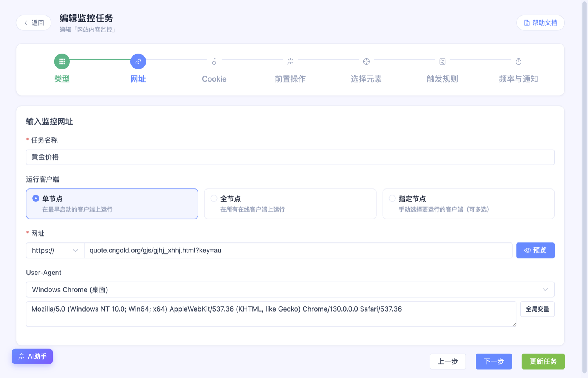Click the URL field with quote.cngold.org

coord(298,251)
